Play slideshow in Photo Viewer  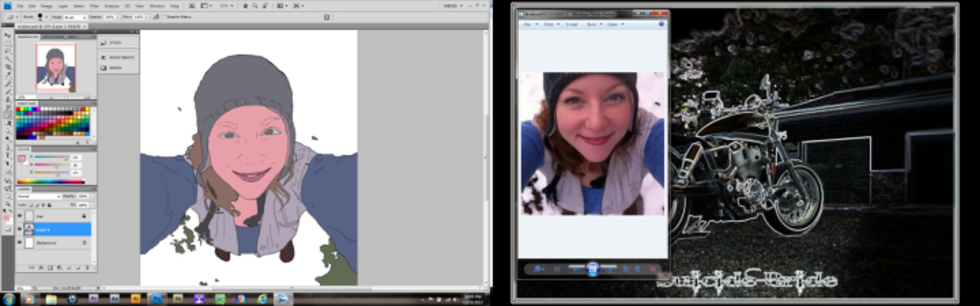[x=592, y=269]
